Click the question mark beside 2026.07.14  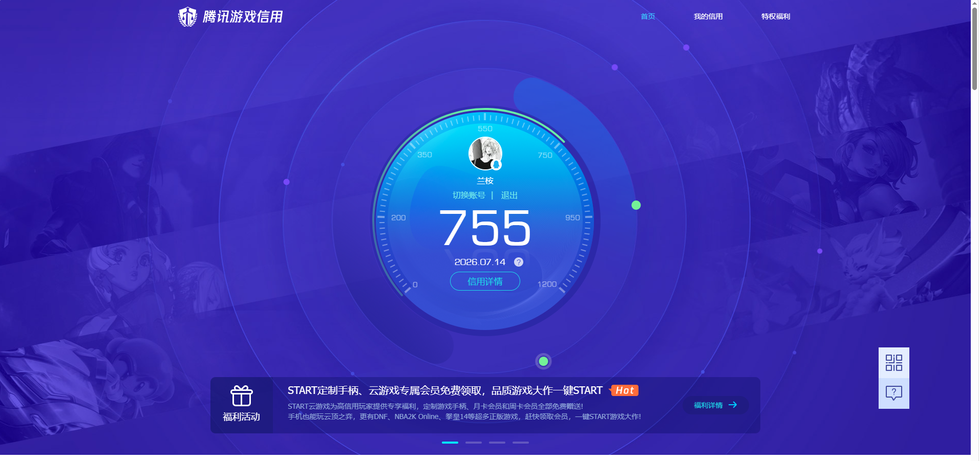(x=519, y=262)
